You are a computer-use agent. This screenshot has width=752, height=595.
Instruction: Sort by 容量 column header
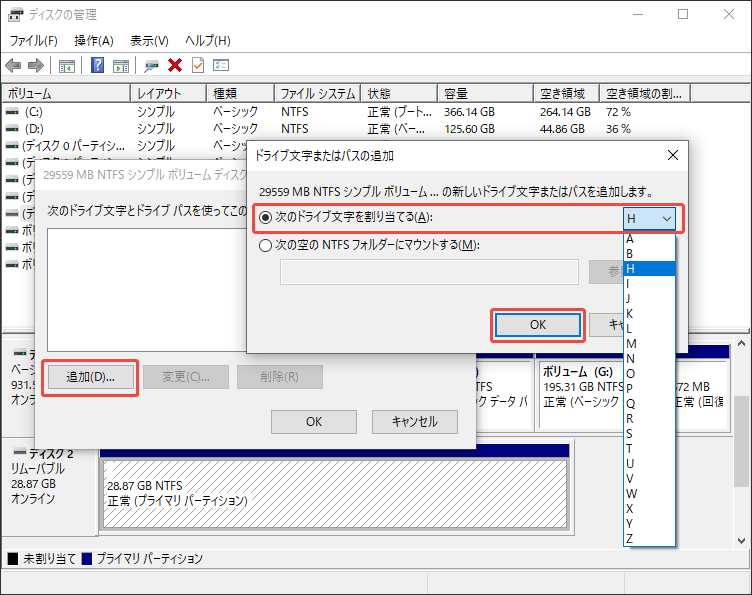[485, 93]
